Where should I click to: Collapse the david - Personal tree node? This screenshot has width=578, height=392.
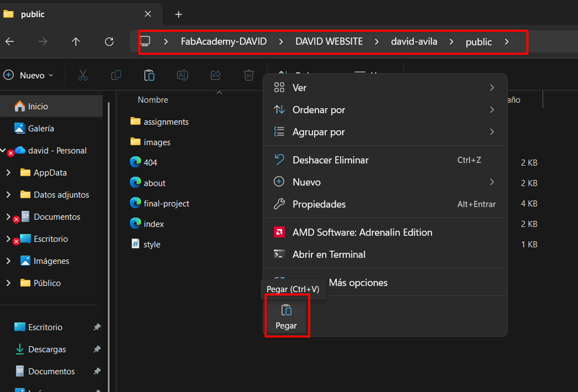3,151
